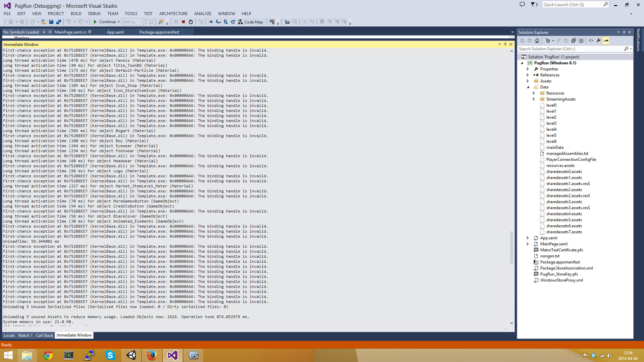Screen dimensions: 644x362
Task: Open Properties with the wrench icon
Action: point(599,41)
